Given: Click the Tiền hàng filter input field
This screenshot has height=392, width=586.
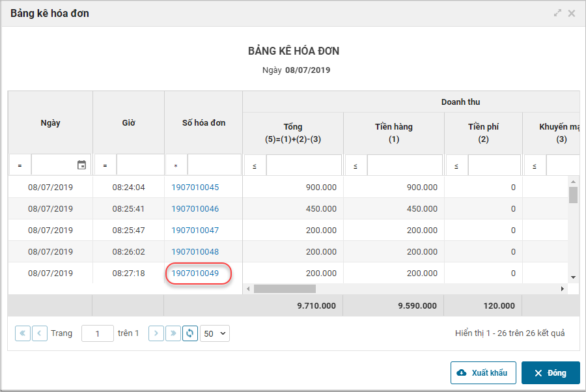Looking at the screenshot, I should tap(405, 165).
